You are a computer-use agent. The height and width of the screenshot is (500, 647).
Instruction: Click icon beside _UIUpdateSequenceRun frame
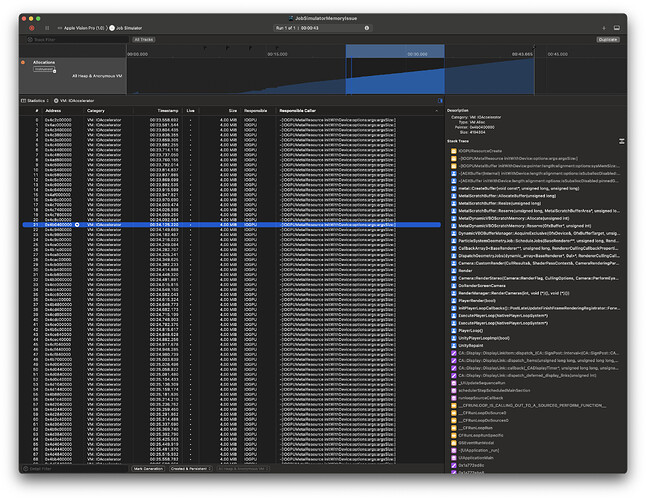453,383
